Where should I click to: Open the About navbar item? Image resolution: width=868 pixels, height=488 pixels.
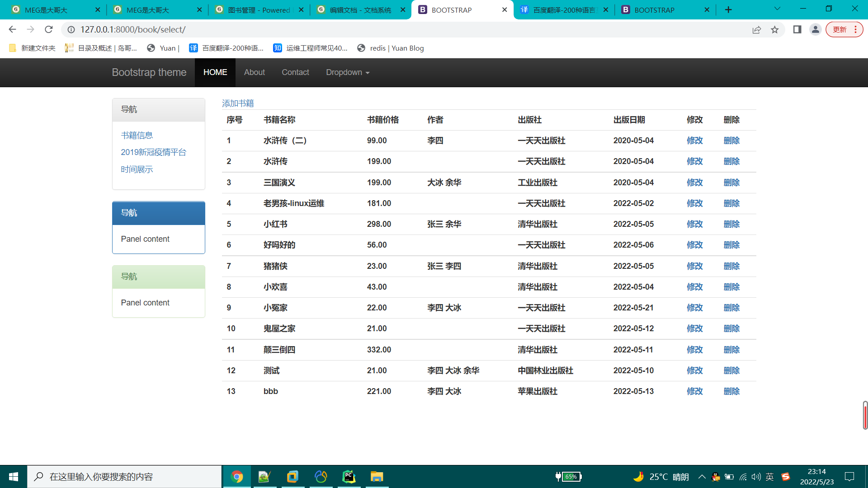pyautogui.click(x=254, y=72)
